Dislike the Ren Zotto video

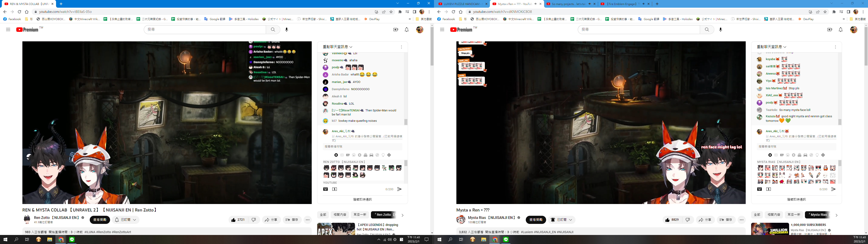point(254,220)
